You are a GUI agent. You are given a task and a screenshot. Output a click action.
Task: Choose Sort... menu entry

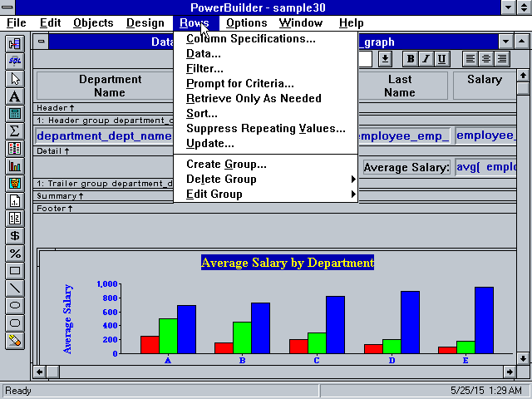265,113
